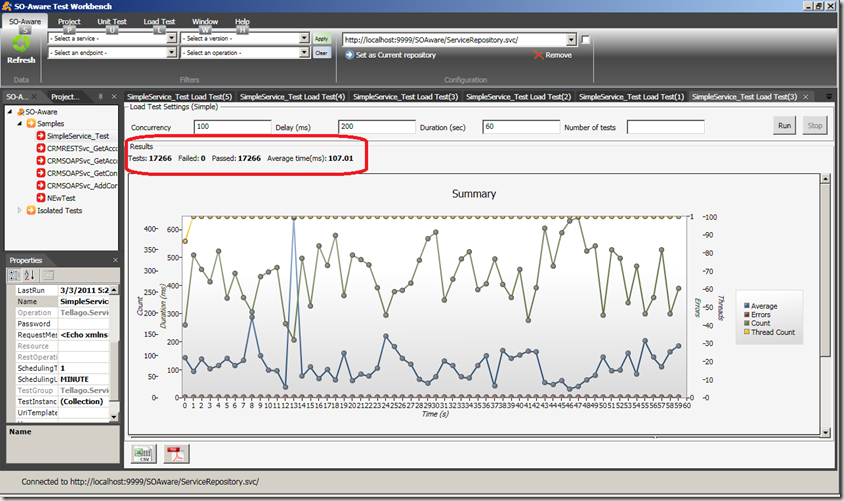Screen dimensions: 844x501
Task: Select the CRMRESTSvc_GetAcc test item
Action: click(77, 149)
